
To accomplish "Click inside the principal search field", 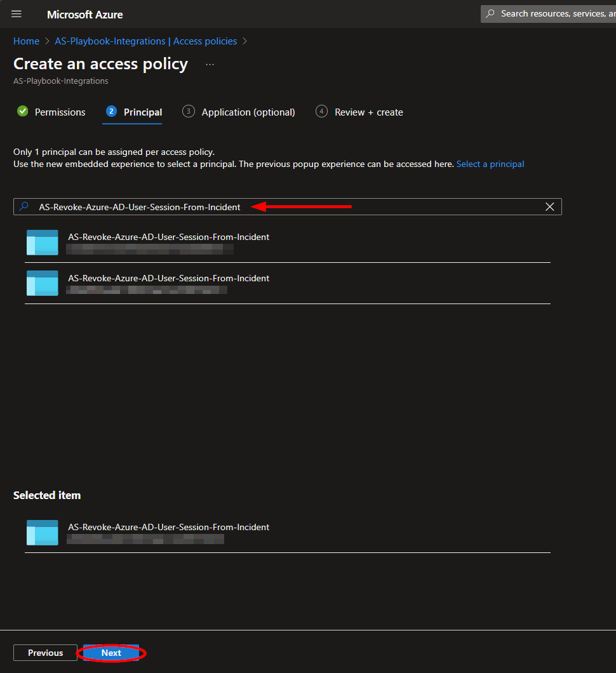I will tap(288, 207).
